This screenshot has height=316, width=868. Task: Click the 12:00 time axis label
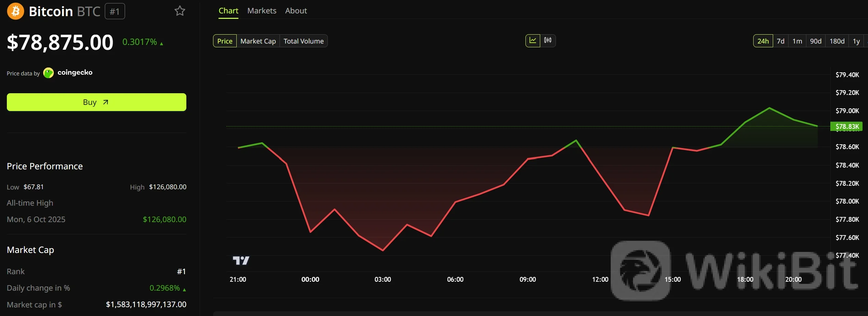tap(600, 279)
